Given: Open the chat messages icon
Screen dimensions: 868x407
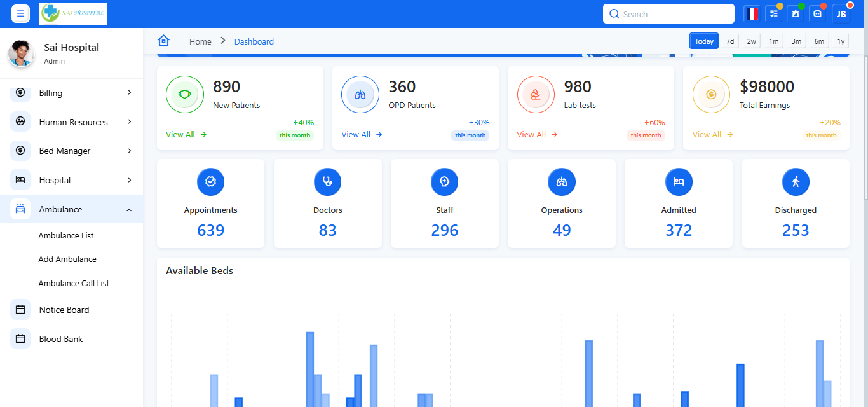Looking at the screenshot, I should click(818, 14).
